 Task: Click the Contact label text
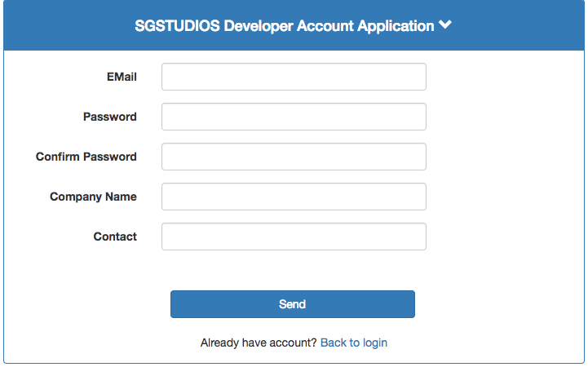point(115,237)
